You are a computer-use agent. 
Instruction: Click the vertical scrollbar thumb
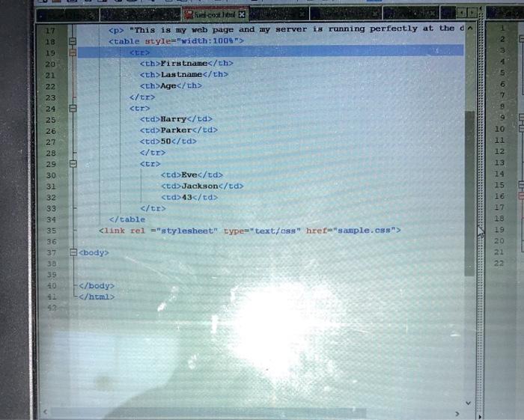[469, 194]
